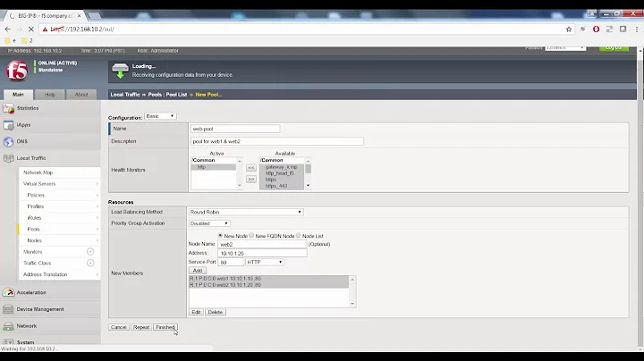Viewport: 644px width, 361px height.
Task: Expand Address Translation submenu arrow
Action: (97, 274)
